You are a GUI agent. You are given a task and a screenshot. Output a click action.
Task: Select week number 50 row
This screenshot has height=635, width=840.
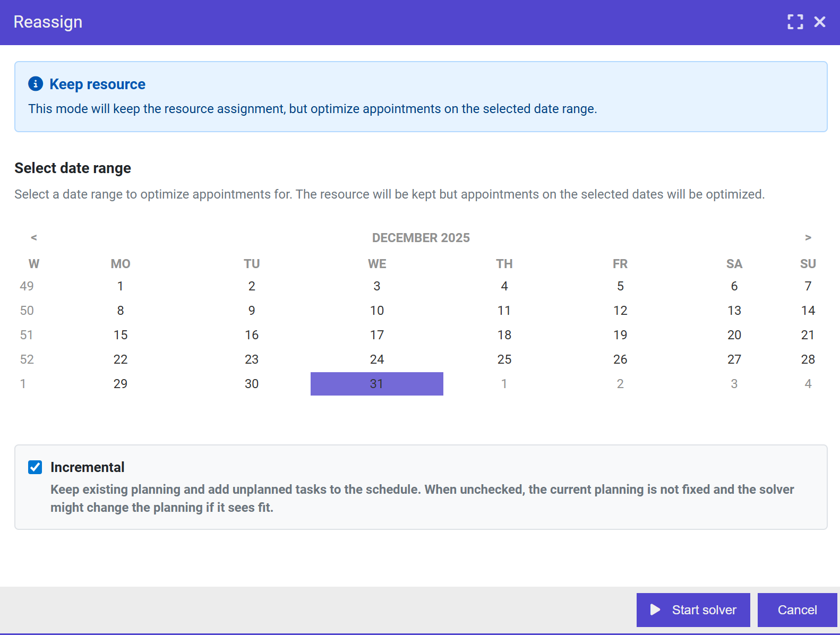pos(27,311)
